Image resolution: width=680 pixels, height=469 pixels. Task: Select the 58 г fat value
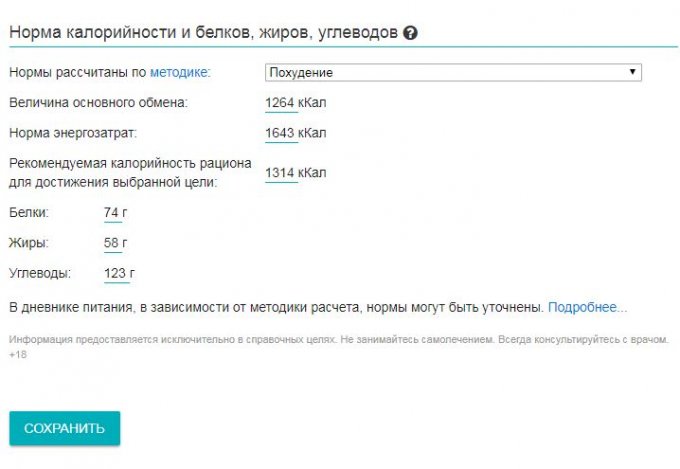click(x=117, y=242)
